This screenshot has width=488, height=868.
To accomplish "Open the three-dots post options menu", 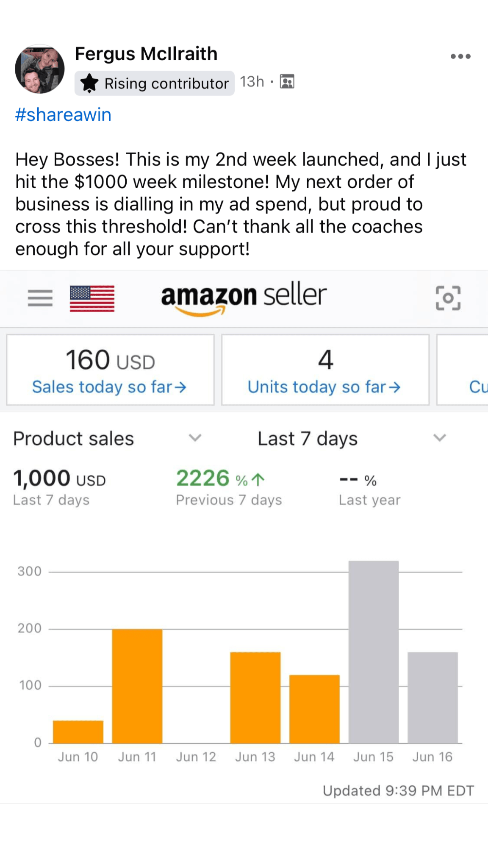I will (460, 56).
